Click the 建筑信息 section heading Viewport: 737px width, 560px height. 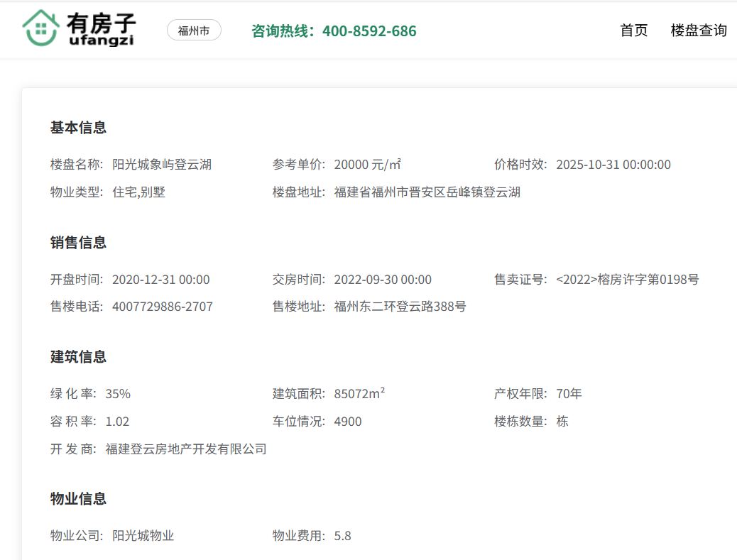click(78, 357)
